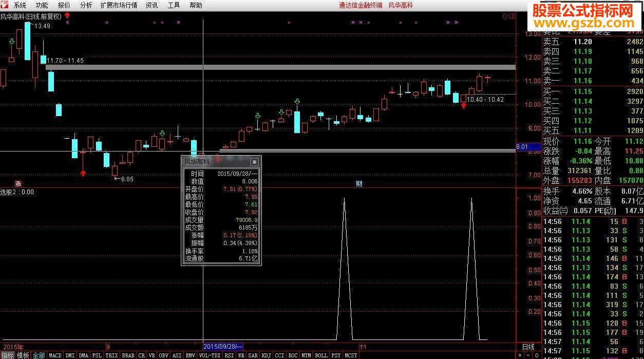Select the 日线 period label
Screen dimensions: 644x359
(528, 347)
